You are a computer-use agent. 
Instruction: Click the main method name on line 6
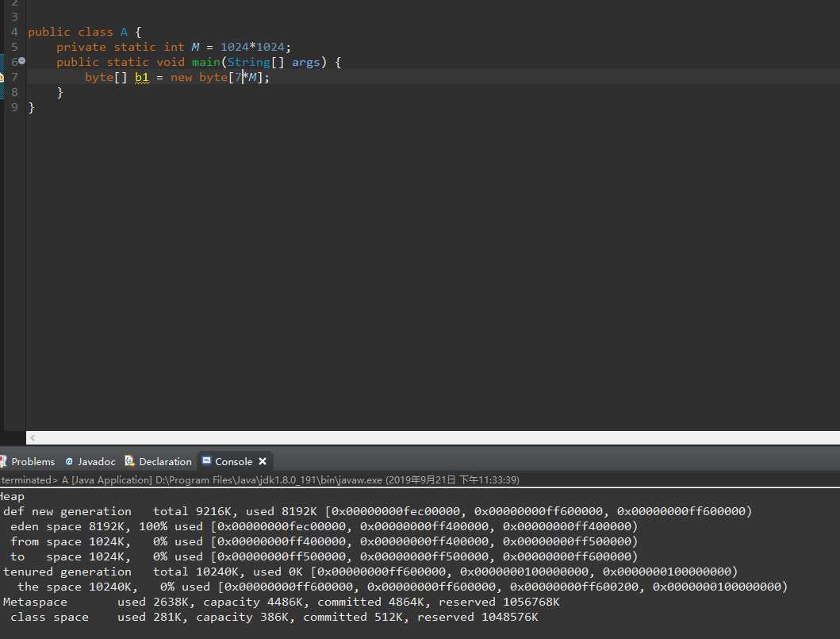click(205, 62)
